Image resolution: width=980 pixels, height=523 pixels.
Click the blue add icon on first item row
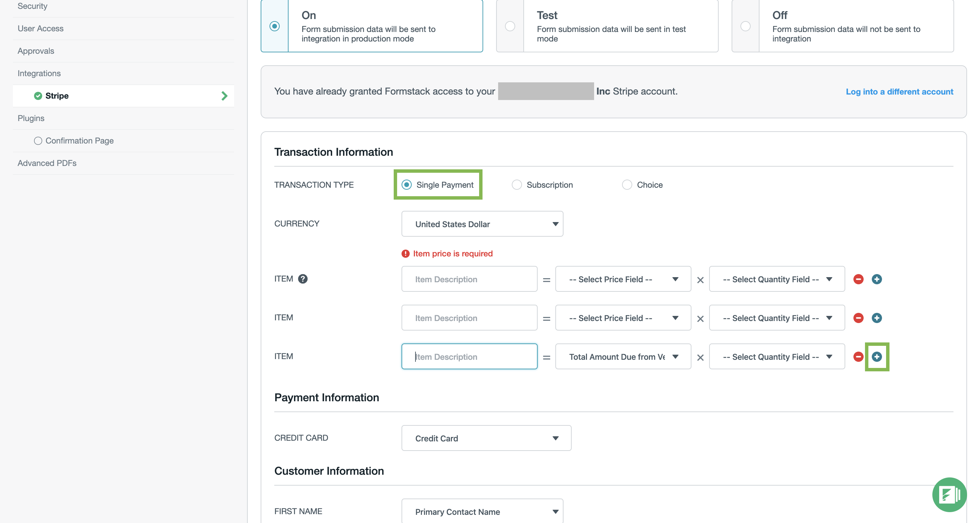point(877,279)
